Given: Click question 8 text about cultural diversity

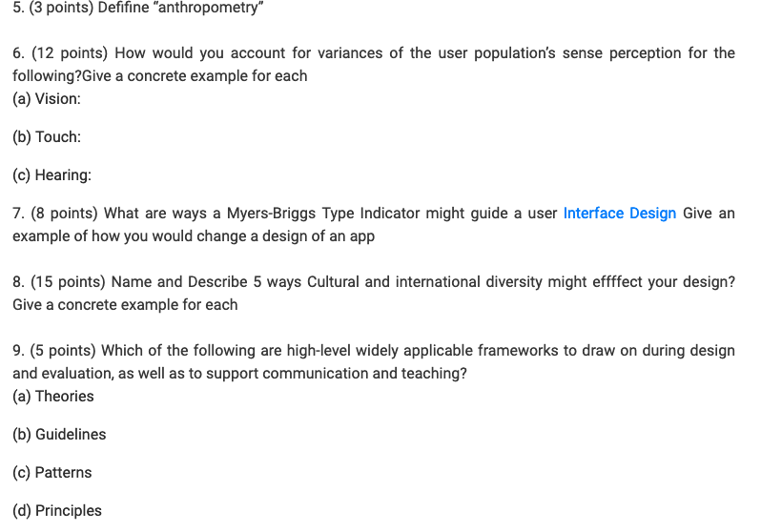Looking at the screenshot, I should point(374,294).
